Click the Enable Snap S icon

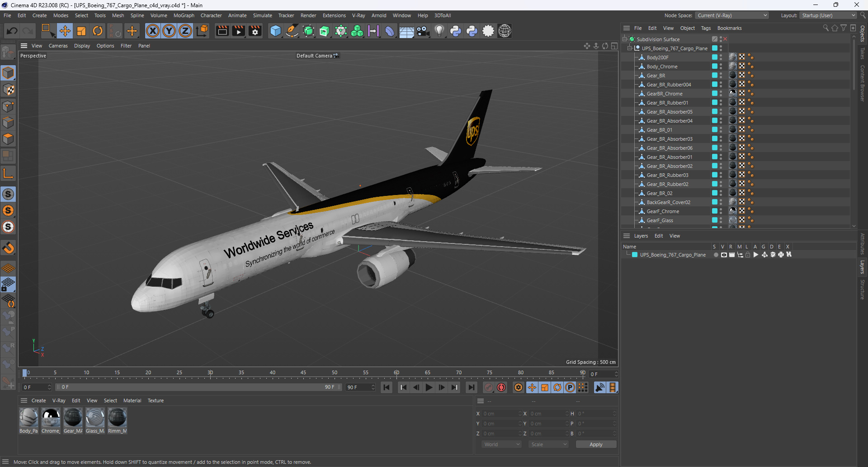(8, 194)
